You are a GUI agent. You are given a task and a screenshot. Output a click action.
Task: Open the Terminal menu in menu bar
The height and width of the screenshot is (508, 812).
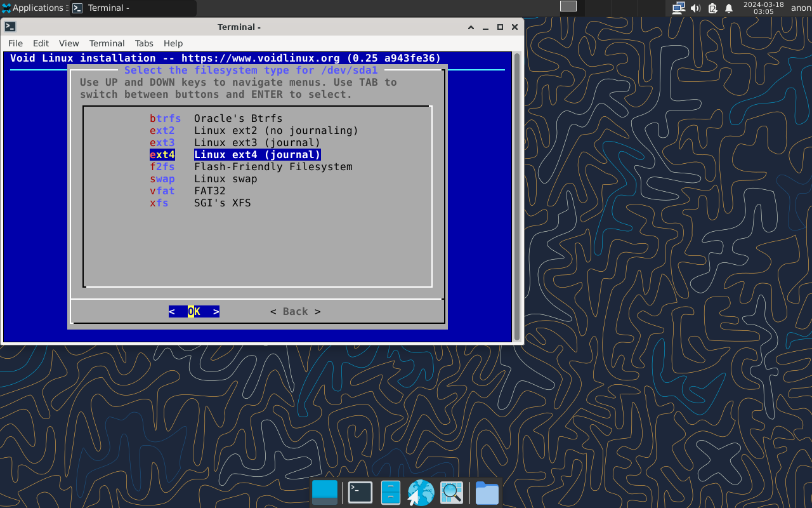click(107, 43)
